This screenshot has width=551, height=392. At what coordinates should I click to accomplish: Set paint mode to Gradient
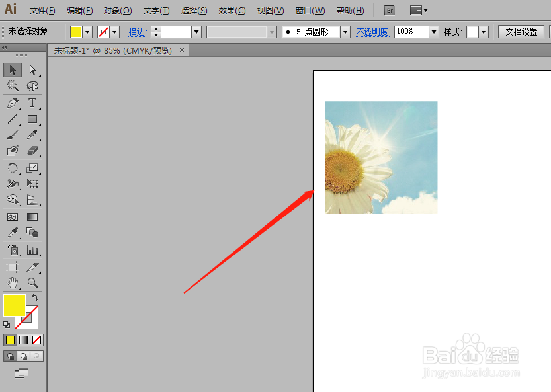[24, 340]
